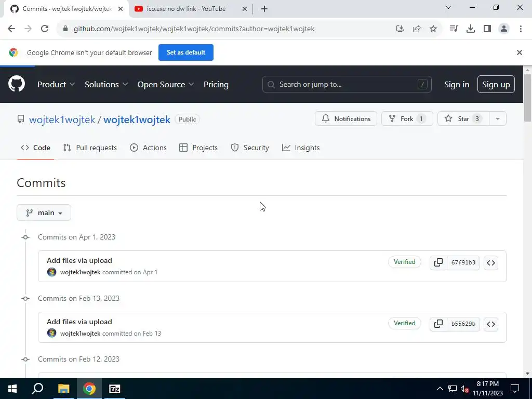This screenshot has width=532, height=399.
Task: Click Set as default button
Action: (x=186, y=52)
